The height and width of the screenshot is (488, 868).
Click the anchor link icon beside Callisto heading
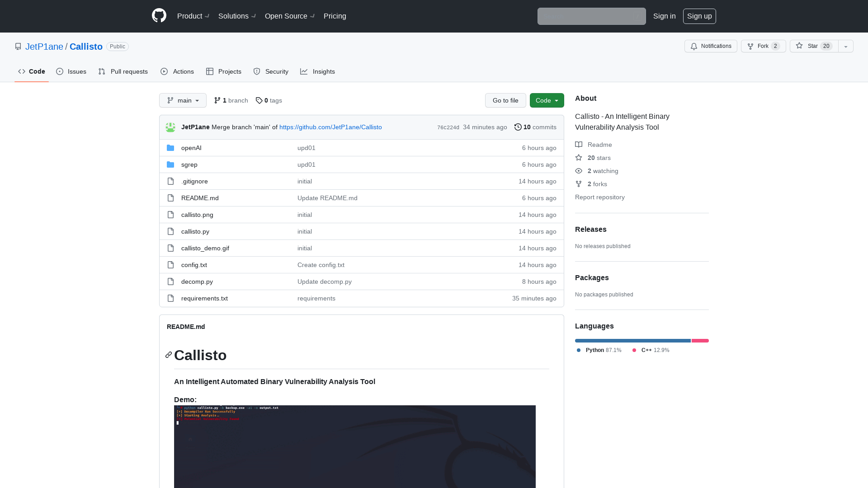[x=169, y=355]
